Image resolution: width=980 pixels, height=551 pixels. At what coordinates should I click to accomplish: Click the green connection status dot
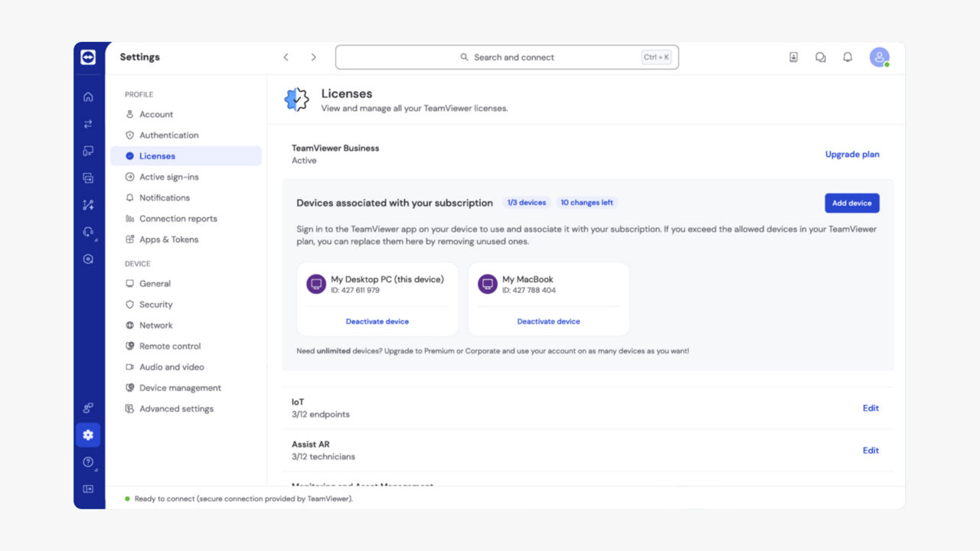click(x=127, y=499)
